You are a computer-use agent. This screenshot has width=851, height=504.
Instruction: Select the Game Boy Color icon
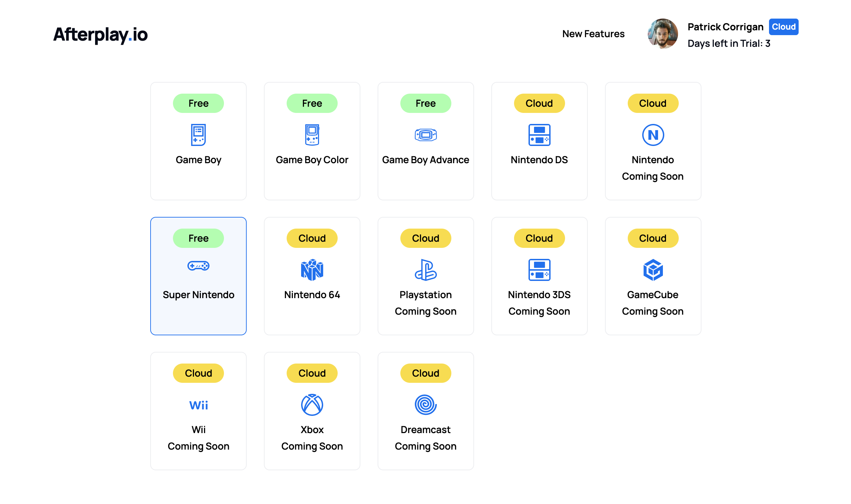[x=312, y=135]
